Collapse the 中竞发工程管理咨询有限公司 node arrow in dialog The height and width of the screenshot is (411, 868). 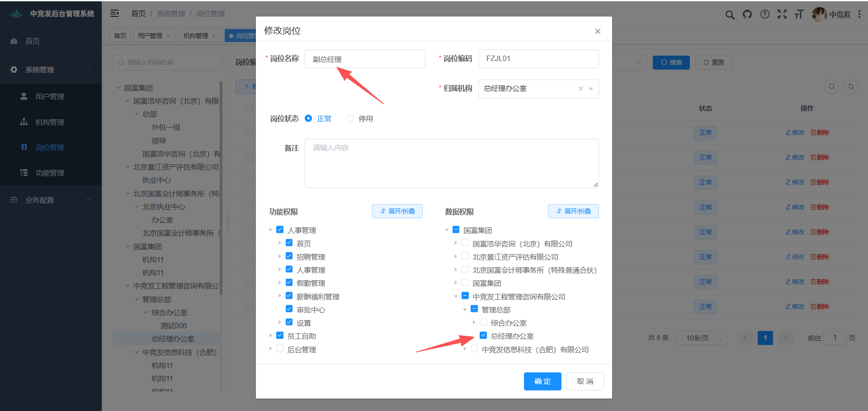click(x=456, y=297)
